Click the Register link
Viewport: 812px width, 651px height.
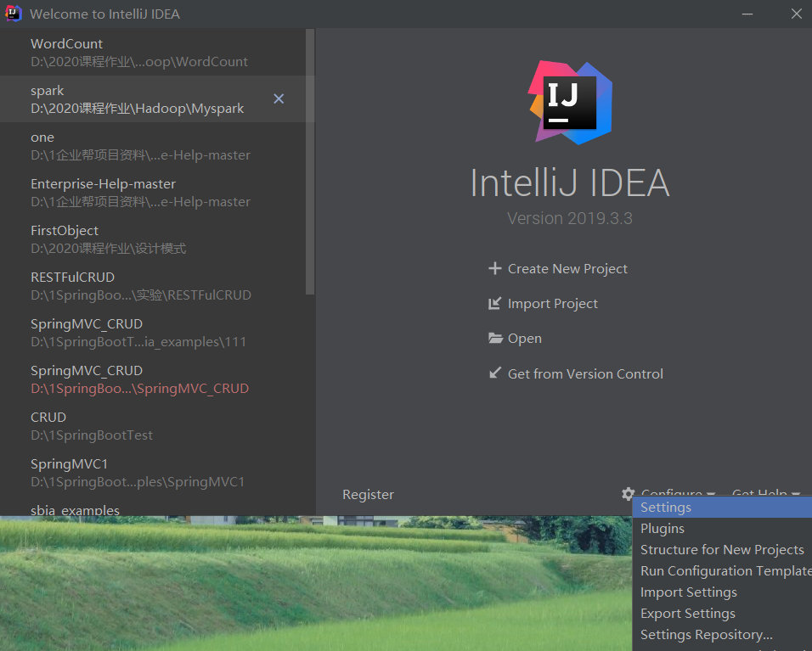(368, 494)
